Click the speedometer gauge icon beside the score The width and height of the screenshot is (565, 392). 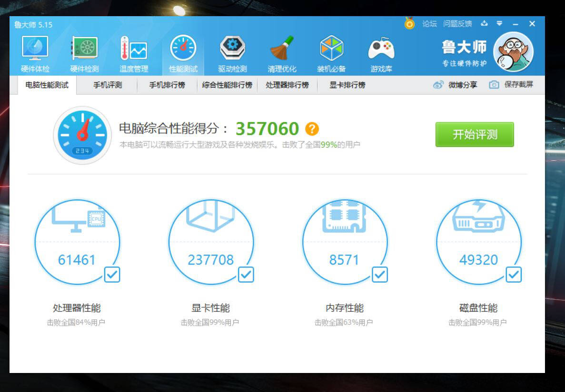[82, 135]
